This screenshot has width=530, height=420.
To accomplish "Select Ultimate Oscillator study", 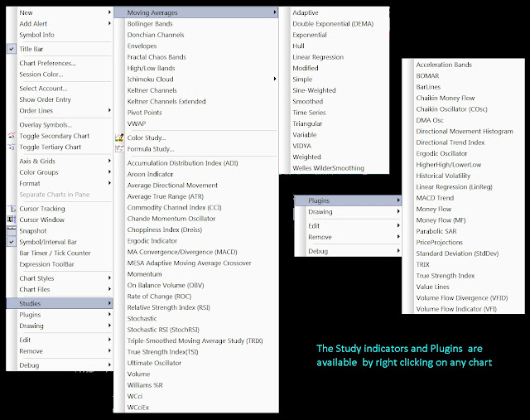I will [154, 363].
